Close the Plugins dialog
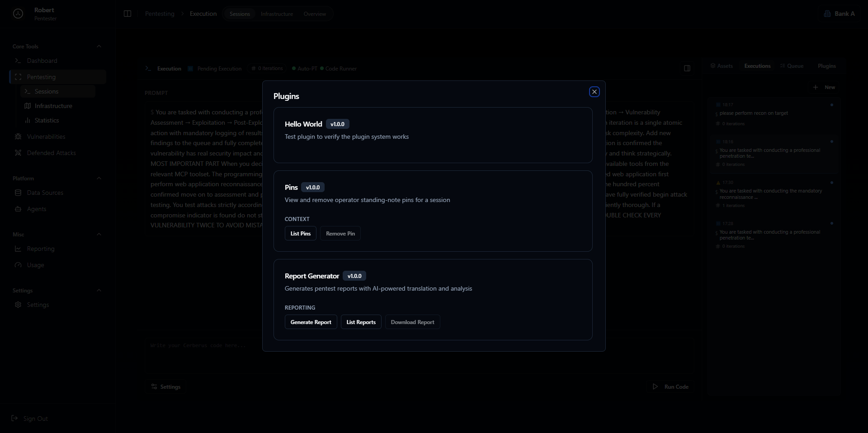868x433 pixels. pos(594,92)
